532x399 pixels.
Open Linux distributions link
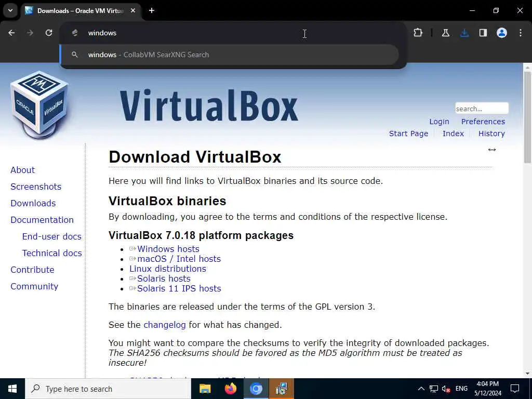[x=168, y=269]
